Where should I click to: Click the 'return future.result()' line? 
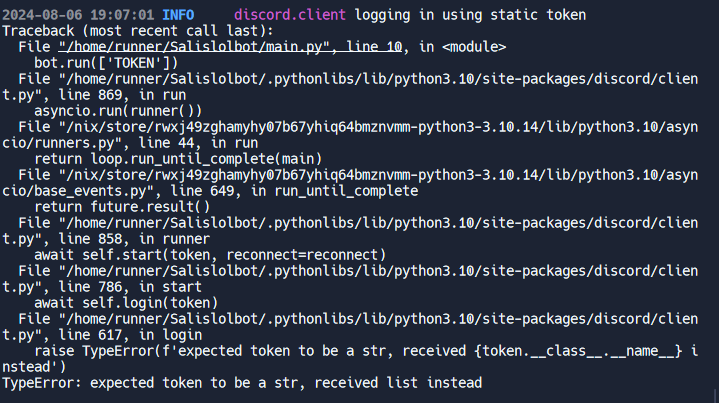pyautogui.click(x=122, y=207)
